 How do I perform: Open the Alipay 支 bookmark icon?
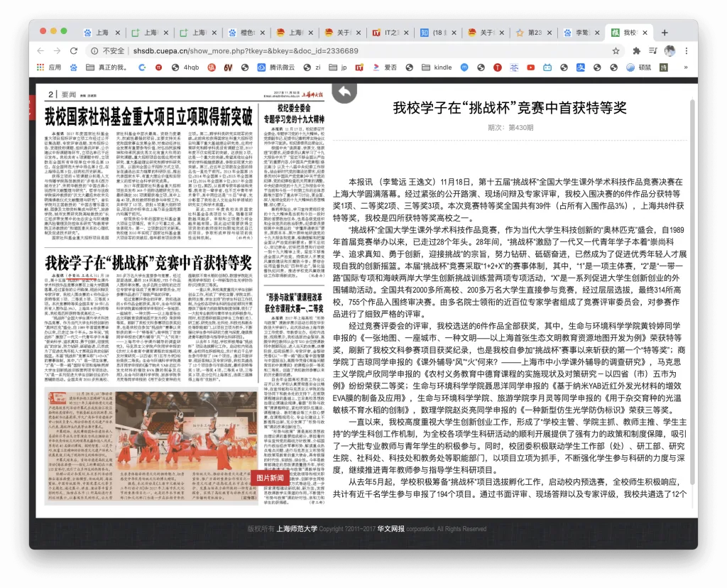pyautogui.click(x=581, y=67)
